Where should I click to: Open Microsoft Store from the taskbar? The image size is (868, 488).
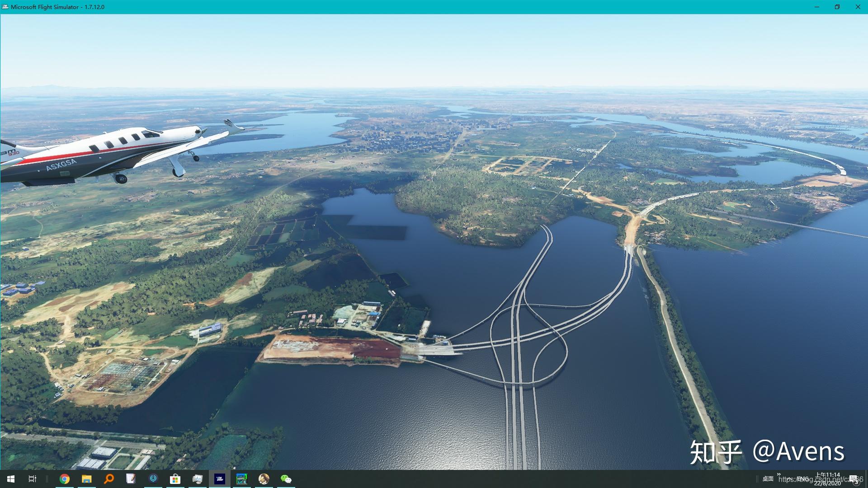pos(175,479)
